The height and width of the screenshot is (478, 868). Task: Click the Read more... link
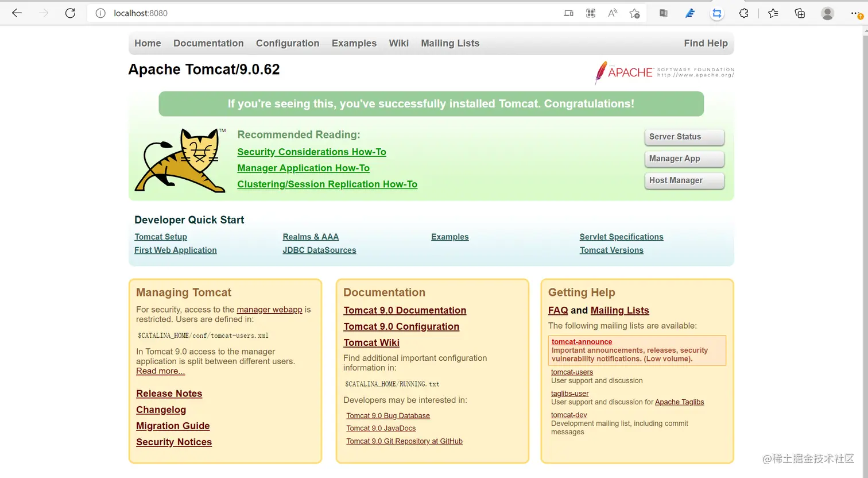point(161,371)
